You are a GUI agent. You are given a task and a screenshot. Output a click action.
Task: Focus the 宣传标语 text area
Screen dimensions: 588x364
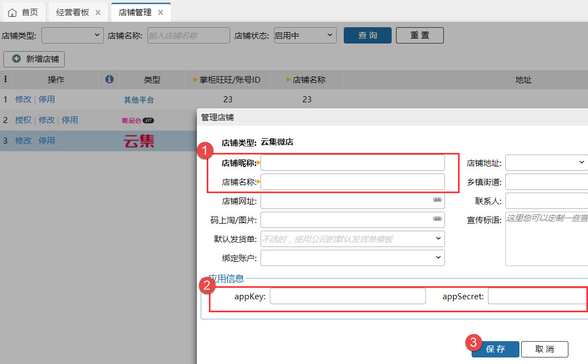(x=547, y=239)
